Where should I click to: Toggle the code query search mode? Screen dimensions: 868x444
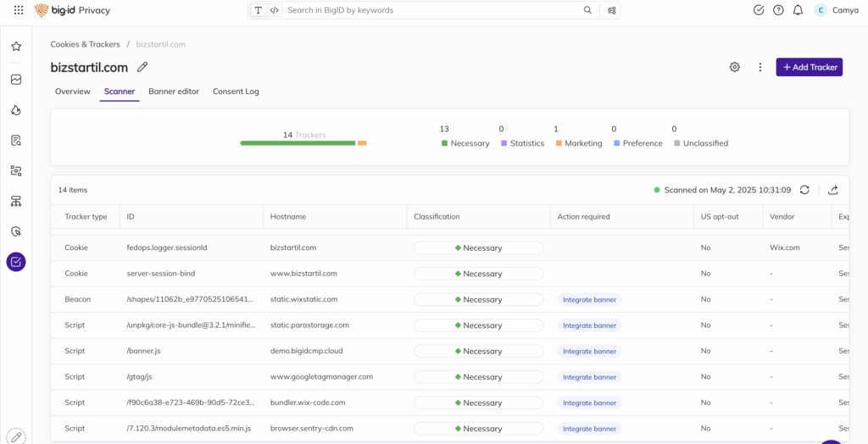274,10
